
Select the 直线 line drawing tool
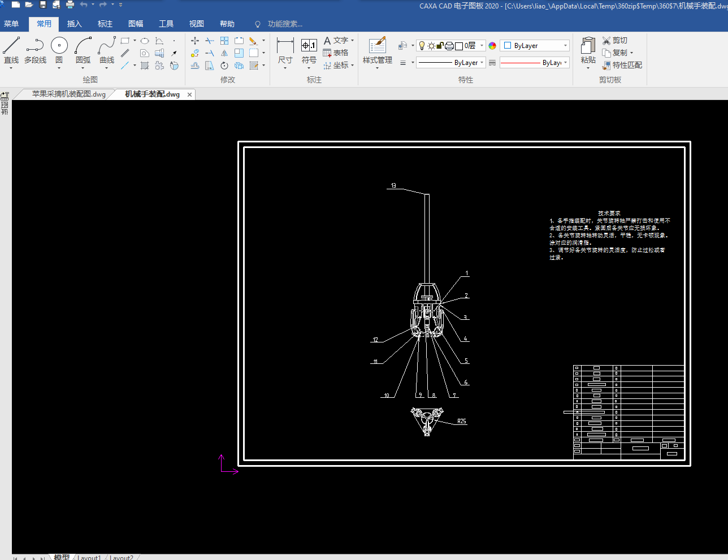11,50
